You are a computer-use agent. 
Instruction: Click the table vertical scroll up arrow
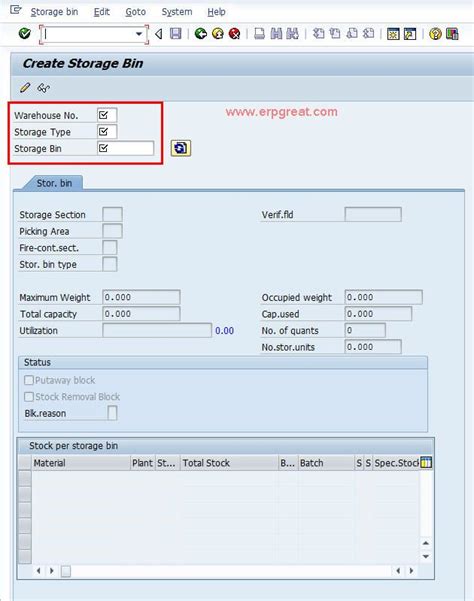[426, 543]
